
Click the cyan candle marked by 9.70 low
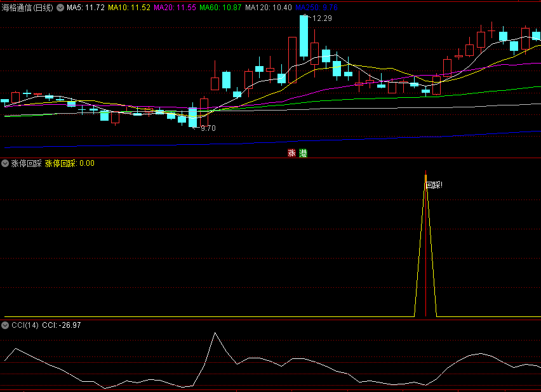coord(193,118)
